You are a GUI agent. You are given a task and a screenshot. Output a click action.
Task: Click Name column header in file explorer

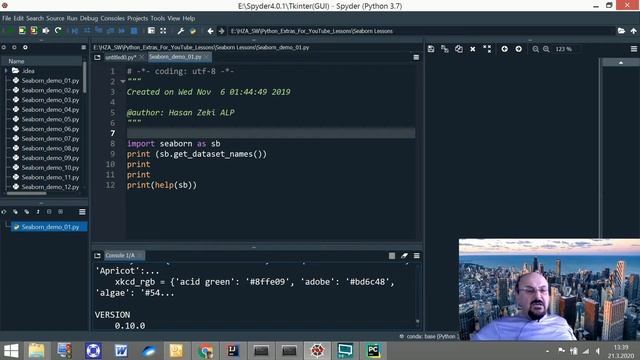tap(41, 61)
